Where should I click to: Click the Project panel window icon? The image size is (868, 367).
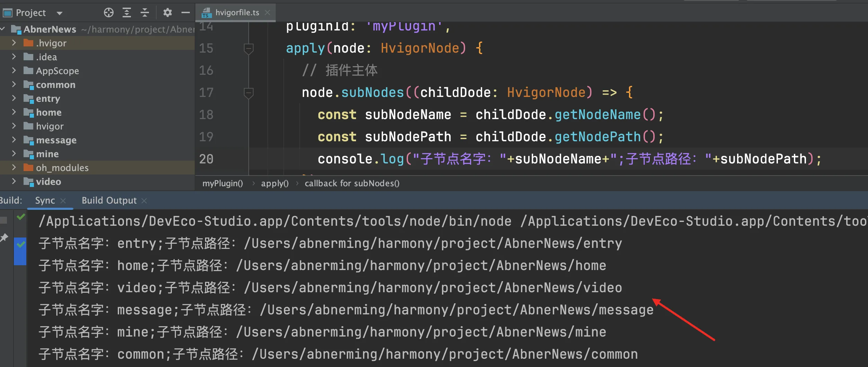(7, 13)
